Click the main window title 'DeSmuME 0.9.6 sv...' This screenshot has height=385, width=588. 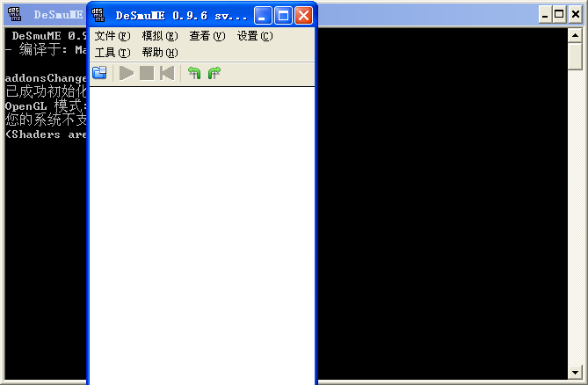[x=181, y=16]
